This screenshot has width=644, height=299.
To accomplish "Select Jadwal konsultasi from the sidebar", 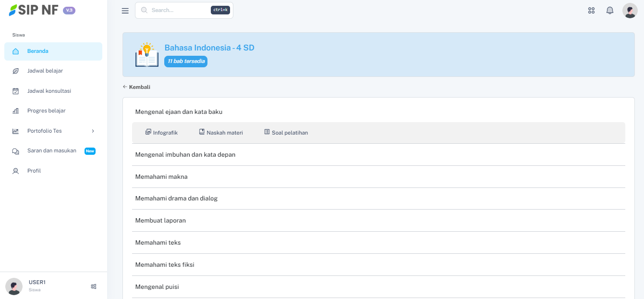I will click(x=49, y=91).
